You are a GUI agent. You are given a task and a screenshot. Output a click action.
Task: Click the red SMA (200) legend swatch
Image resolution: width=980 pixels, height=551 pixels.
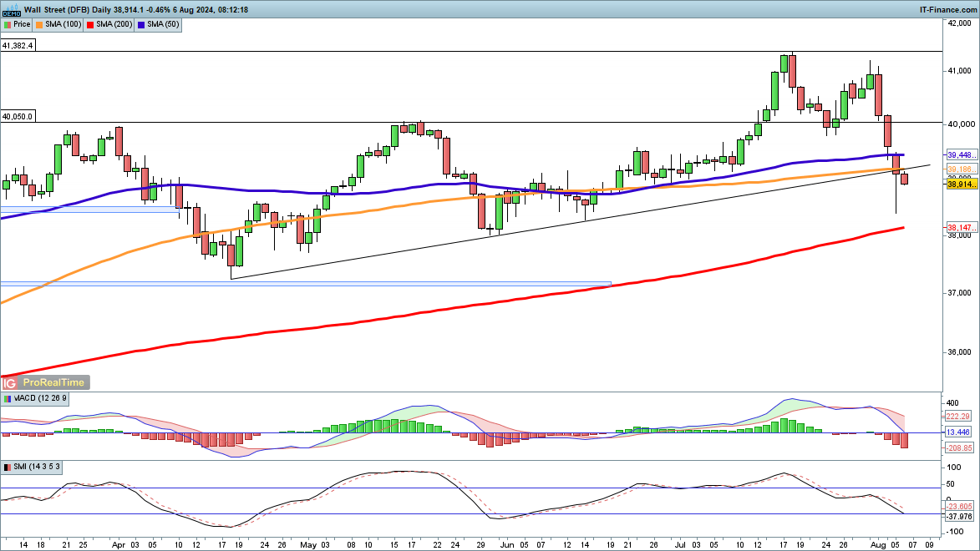(89, 25)
